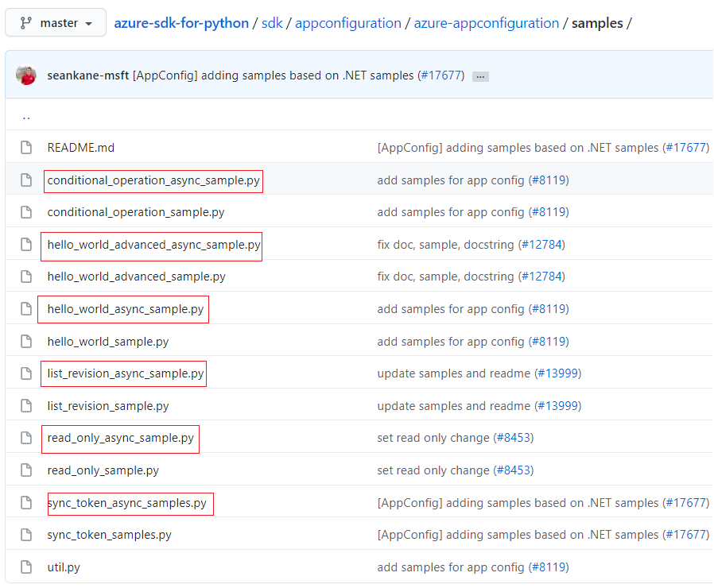Open appconfiguration breadcrumb link
This screenshot has height=588, width=714.
click(348, 23)
